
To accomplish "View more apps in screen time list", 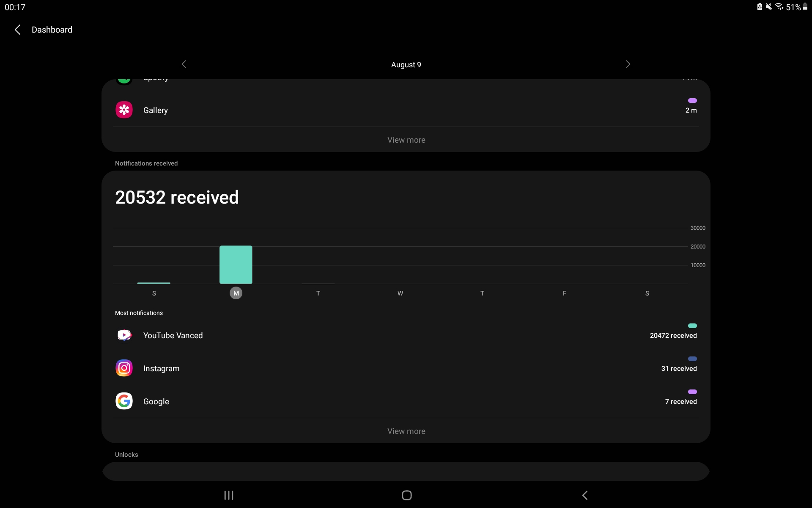I will coord(406,140).
